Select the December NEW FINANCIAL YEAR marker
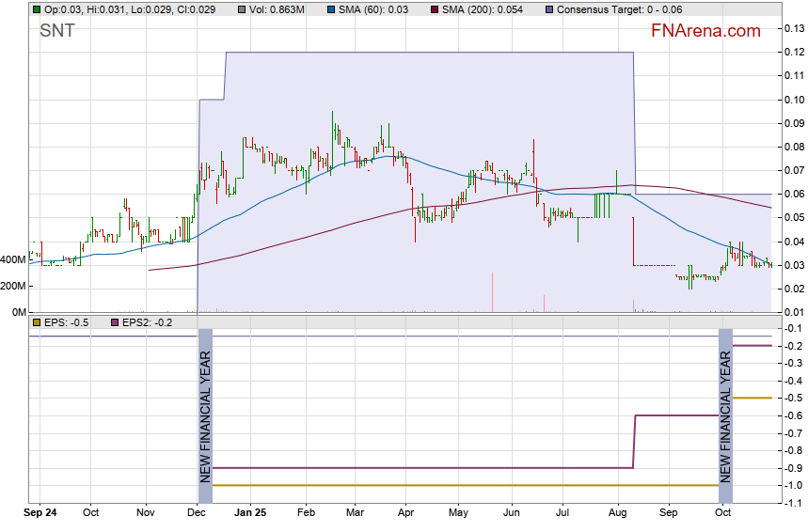 (206, 406)
